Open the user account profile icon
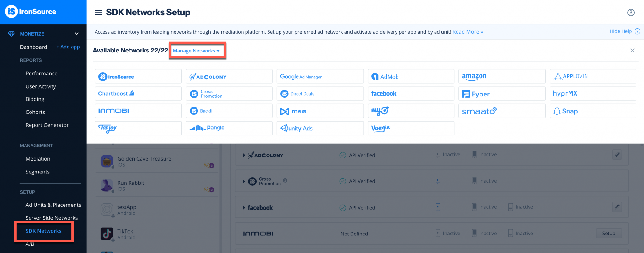644x253 pixels. (631, 13)
